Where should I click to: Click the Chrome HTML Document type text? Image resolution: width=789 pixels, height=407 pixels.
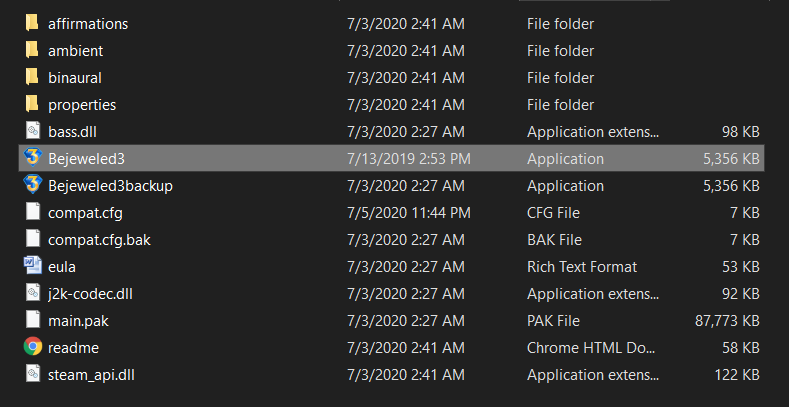[x=592, y=347]
